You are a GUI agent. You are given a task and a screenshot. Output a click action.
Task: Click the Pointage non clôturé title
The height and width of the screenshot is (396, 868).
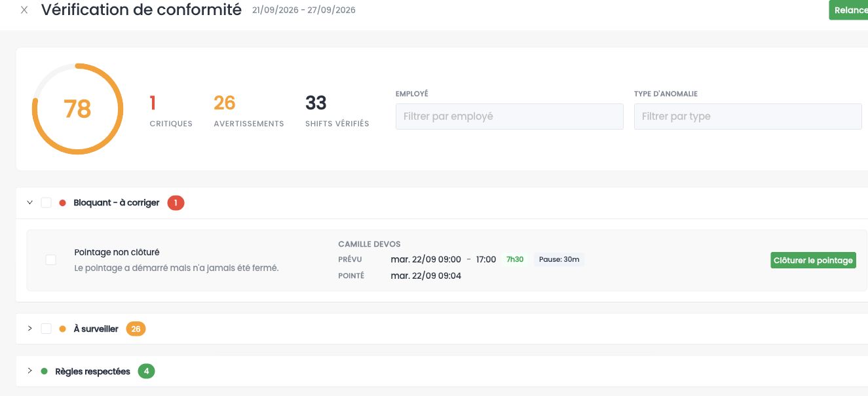[x=117, y=252]
